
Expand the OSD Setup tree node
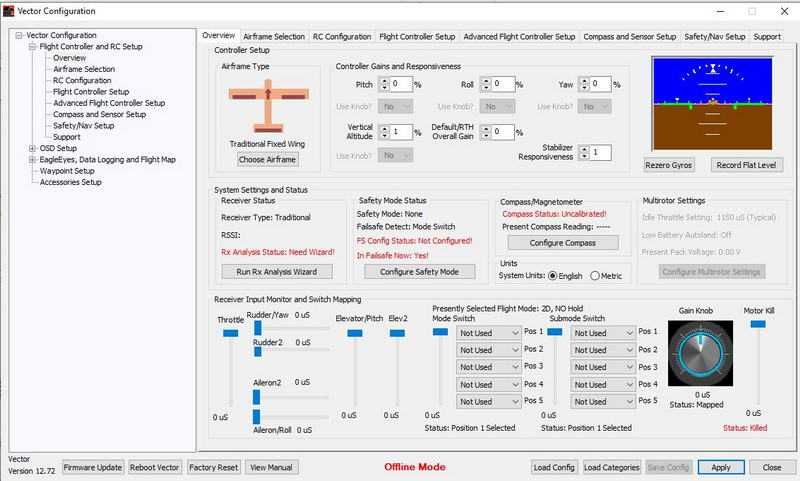pos(33,148)
